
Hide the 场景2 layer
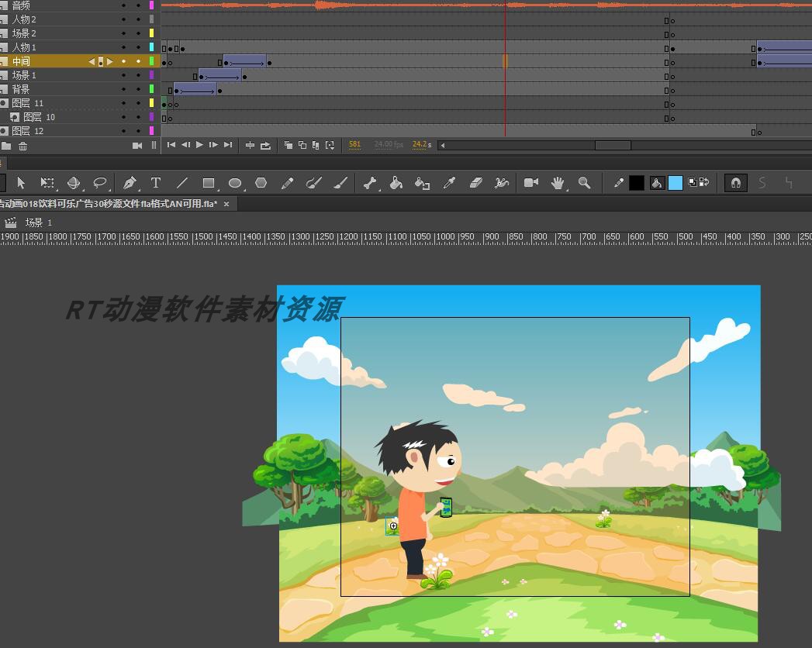click(x=124, y=33)
